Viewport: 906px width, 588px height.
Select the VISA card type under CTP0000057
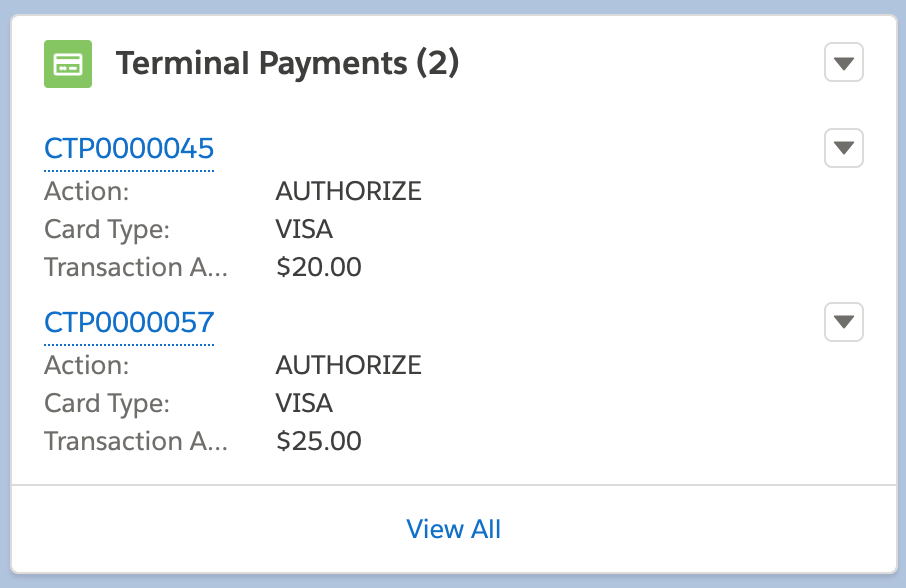[x=304, y=403]
